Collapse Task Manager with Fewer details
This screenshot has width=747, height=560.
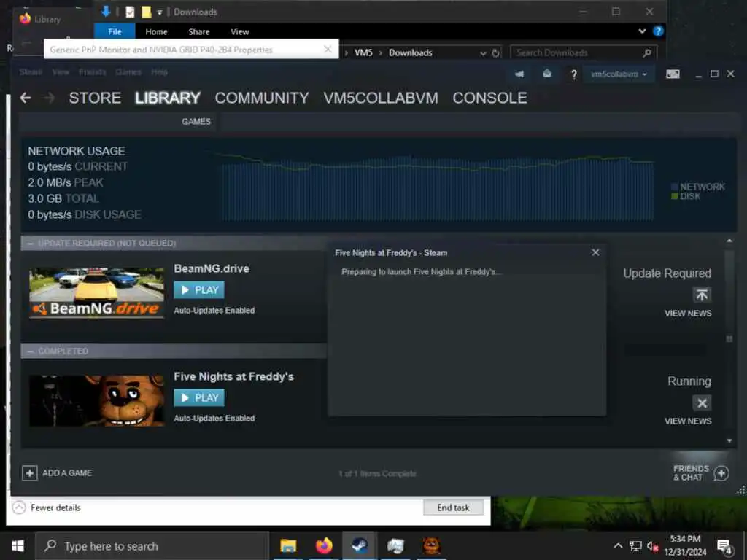coord(46,507)
